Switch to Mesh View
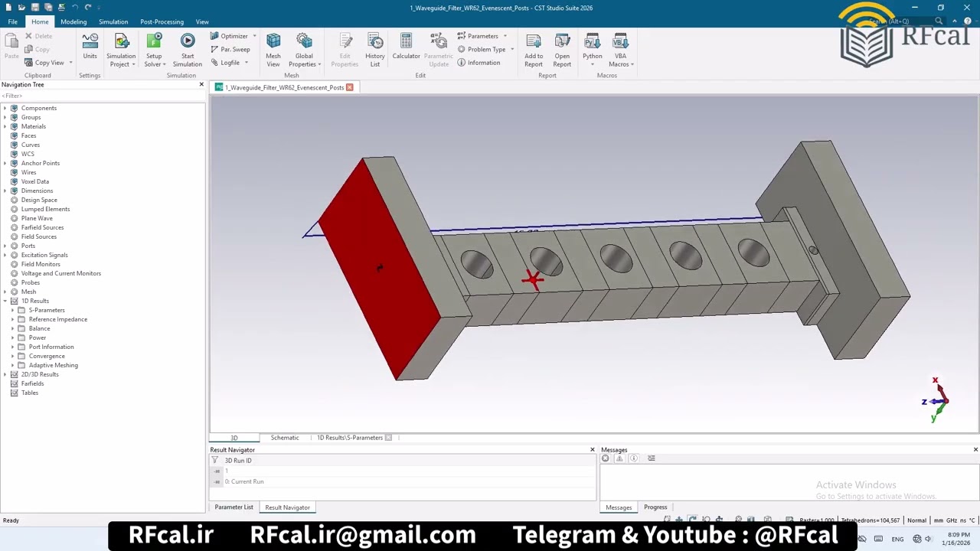980x551 pixels. click(x=273, y=50)
